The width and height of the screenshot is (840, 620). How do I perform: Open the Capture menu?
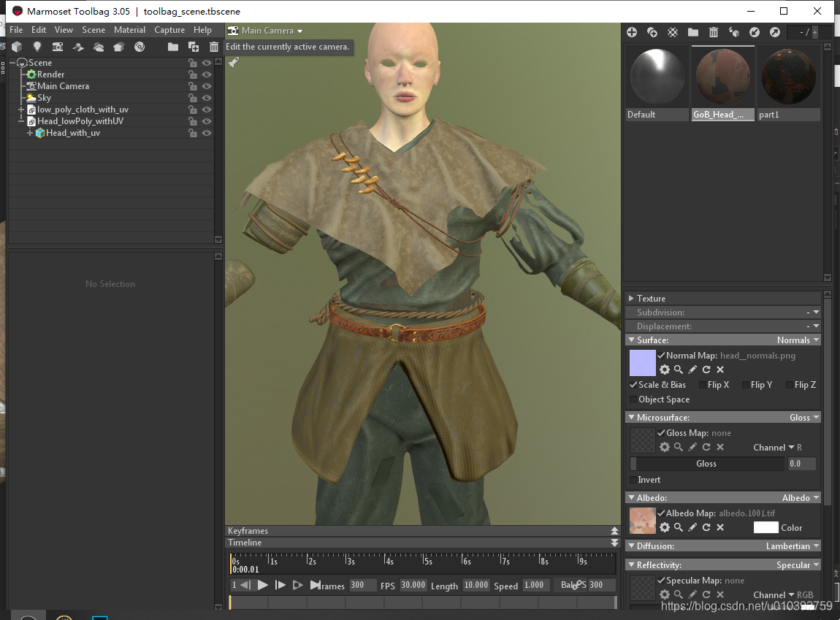169,30
